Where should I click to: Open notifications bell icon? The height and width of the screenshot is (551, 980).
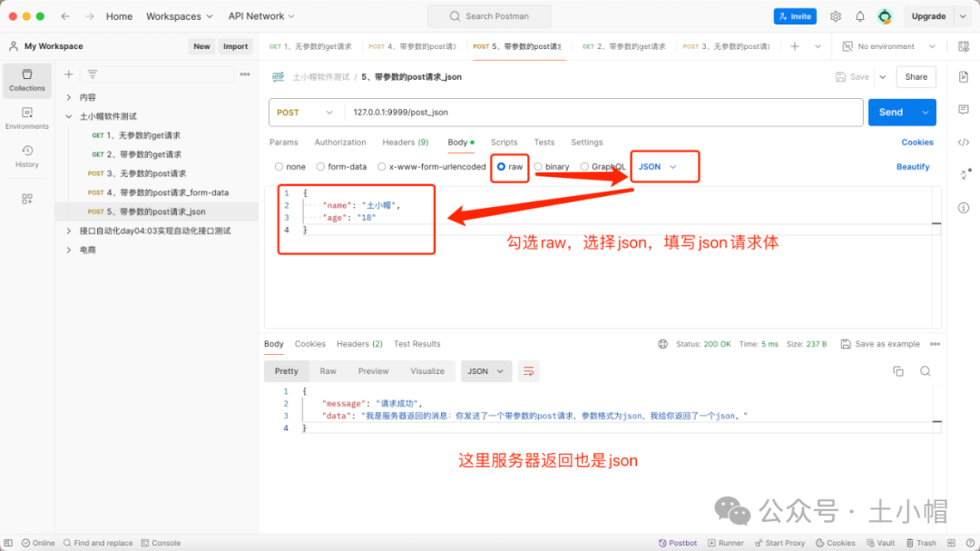click(860, 16)
